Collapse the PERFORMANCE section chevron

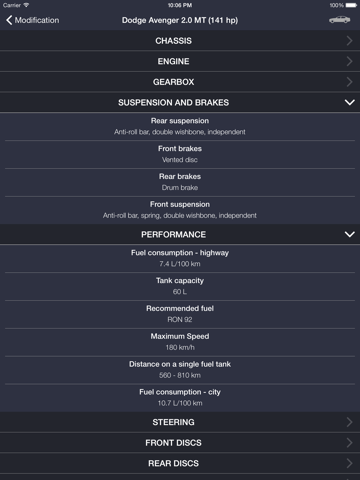tap(349, 234)
